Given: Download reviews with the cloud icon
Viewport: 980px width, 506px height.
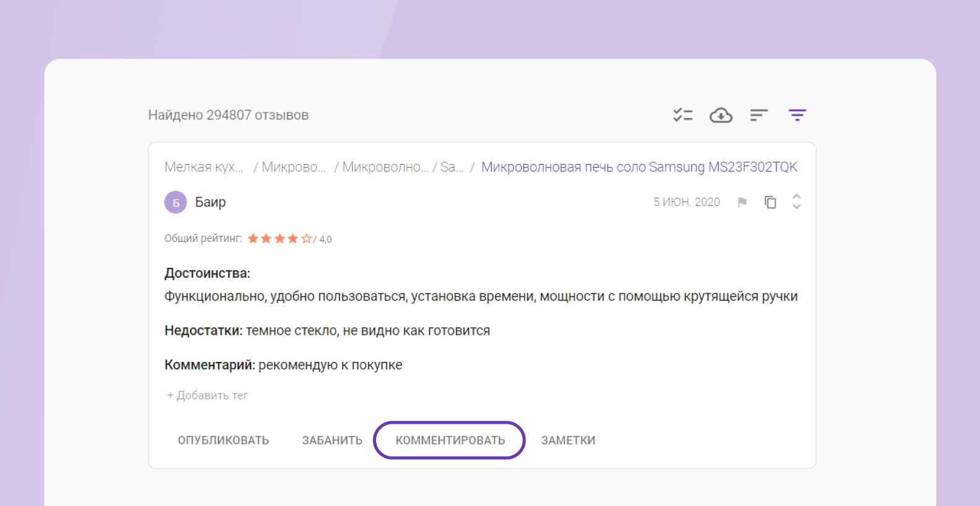Looking at the screenshot, I should tap(721, 115).
